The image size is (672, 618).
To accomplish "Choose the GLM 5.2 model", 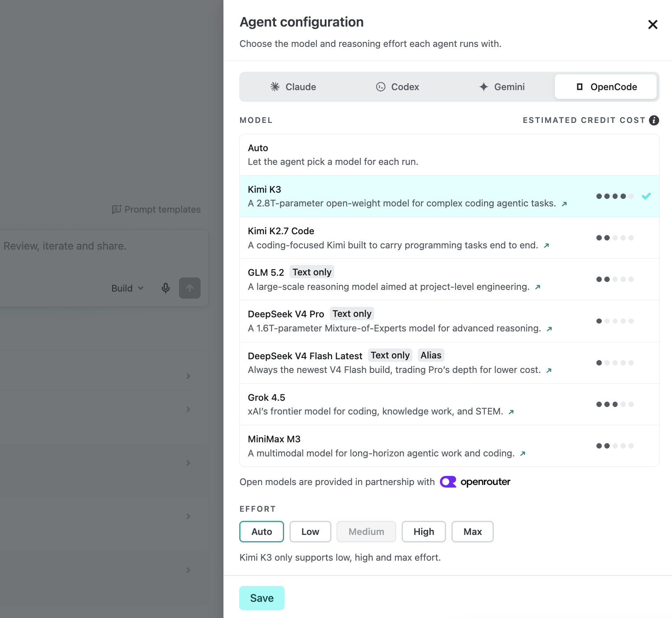I will click(x=449, y=280).
